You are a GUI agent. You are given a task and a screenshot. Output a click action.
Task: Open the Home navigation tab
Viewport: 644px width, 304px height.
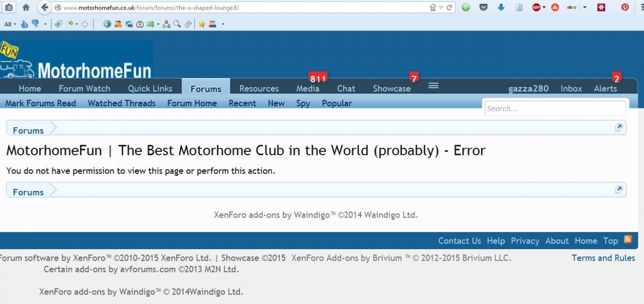(30, 88)
